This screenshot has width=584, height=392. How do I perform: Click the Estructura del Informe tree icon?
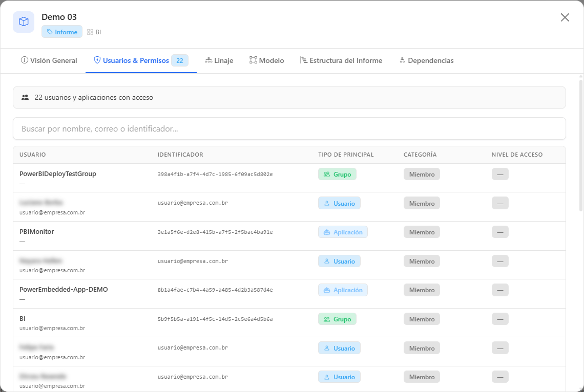[x=304, y=60]
